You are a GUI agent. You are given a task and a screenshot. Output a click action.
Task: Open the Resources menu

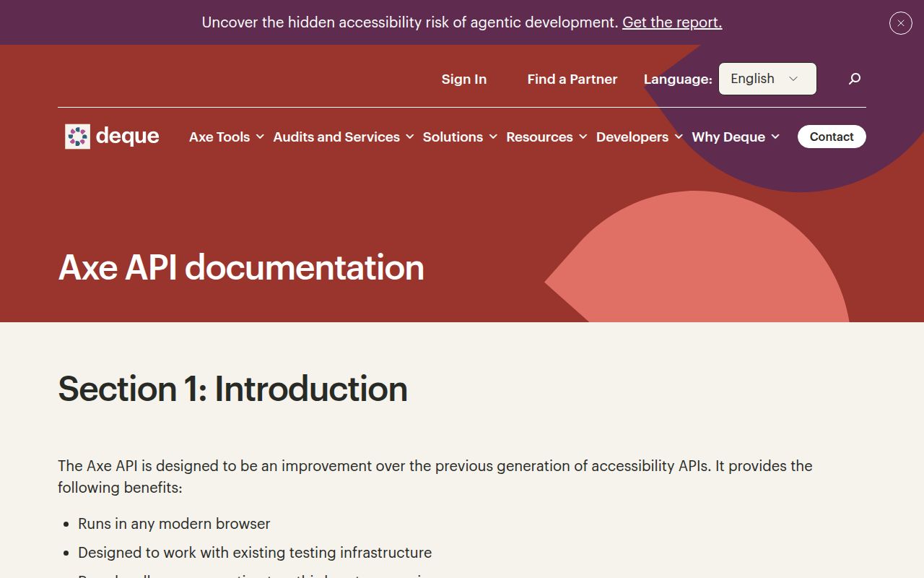(x=539, y=137)
